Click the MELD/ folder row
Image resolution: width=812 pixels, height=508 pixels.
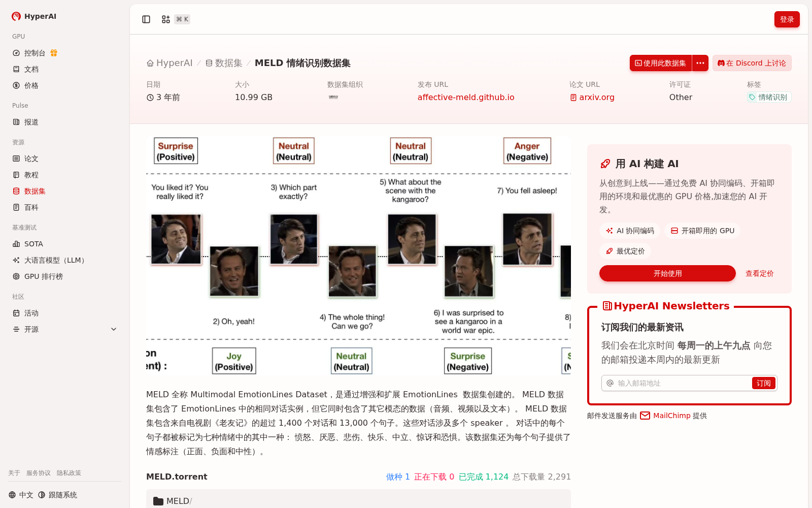358,501
